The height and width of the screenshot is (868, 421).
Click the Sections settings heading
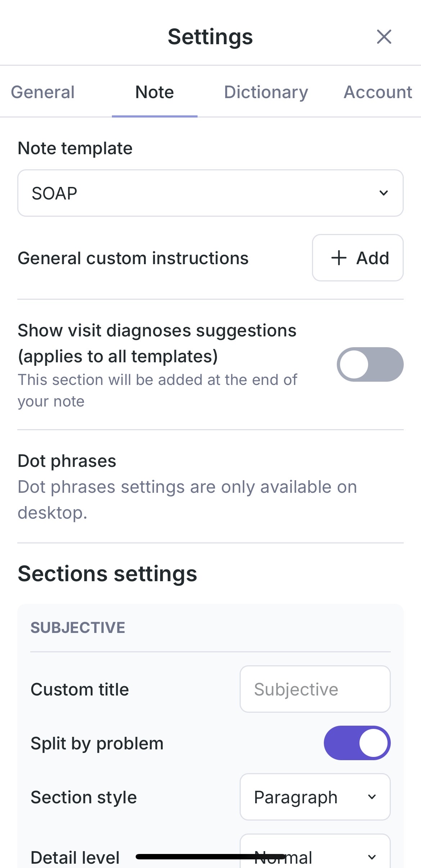click(x=107, y=574)
